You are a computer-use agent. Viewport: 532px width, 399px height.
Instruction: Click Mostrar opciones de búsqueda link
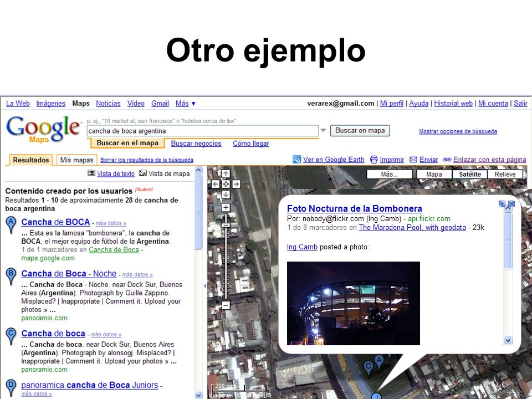[x=458, y=131]
